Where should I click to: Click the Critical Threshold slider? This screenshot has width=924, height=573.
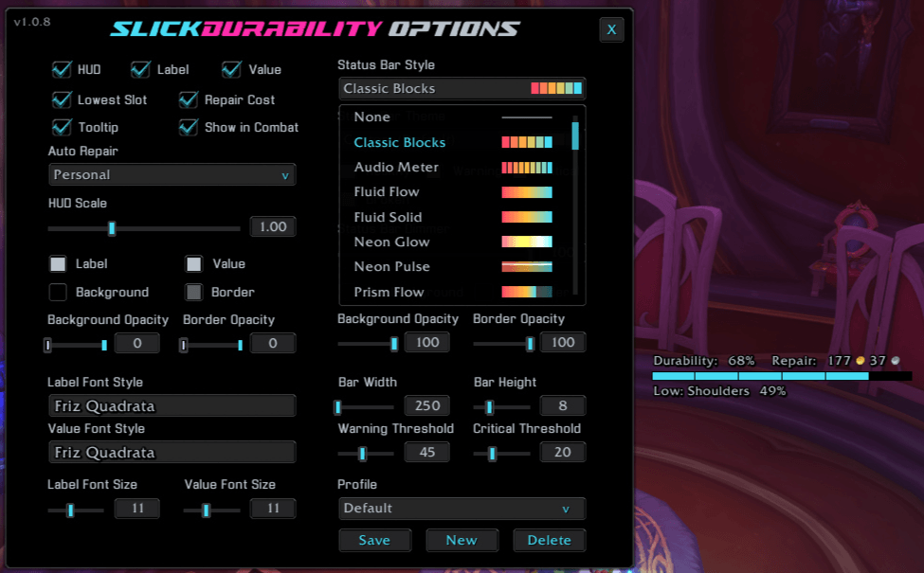coord(501,454)
